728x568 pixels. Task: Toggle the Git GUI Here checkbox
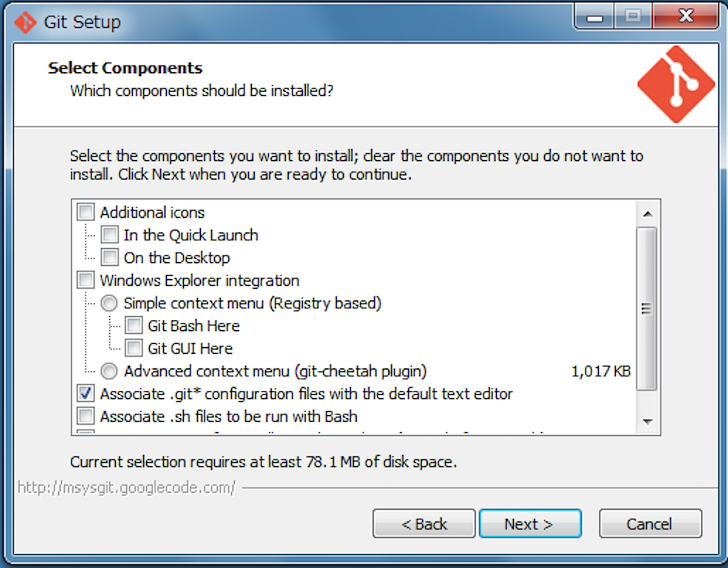coord(133,348)
